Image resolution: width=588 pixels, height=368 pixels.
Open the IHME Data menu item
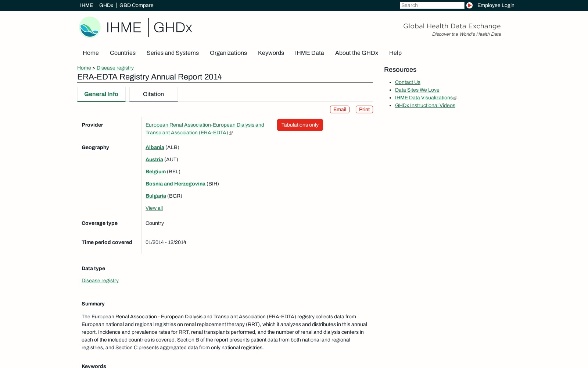(x=309, y=53)
